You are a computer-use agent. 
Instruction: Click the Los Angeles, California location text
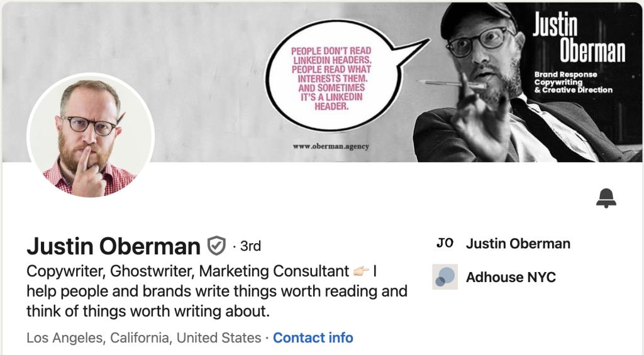pos(143,338)
